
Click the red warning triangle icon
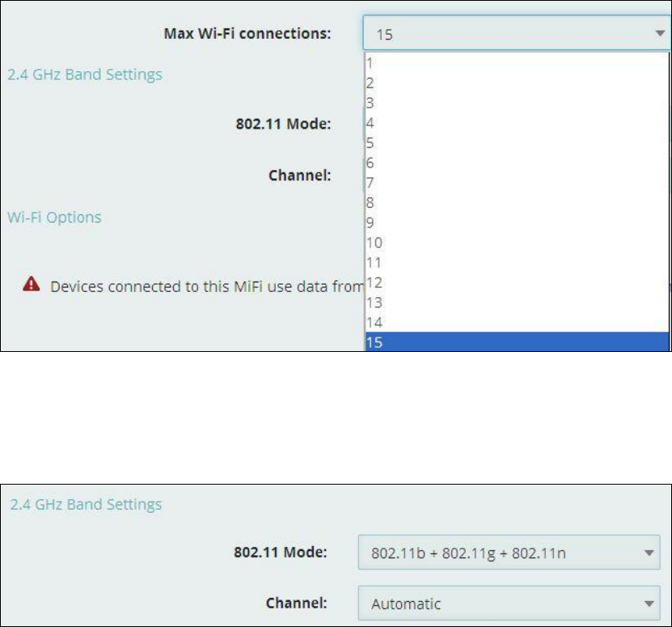32,284
